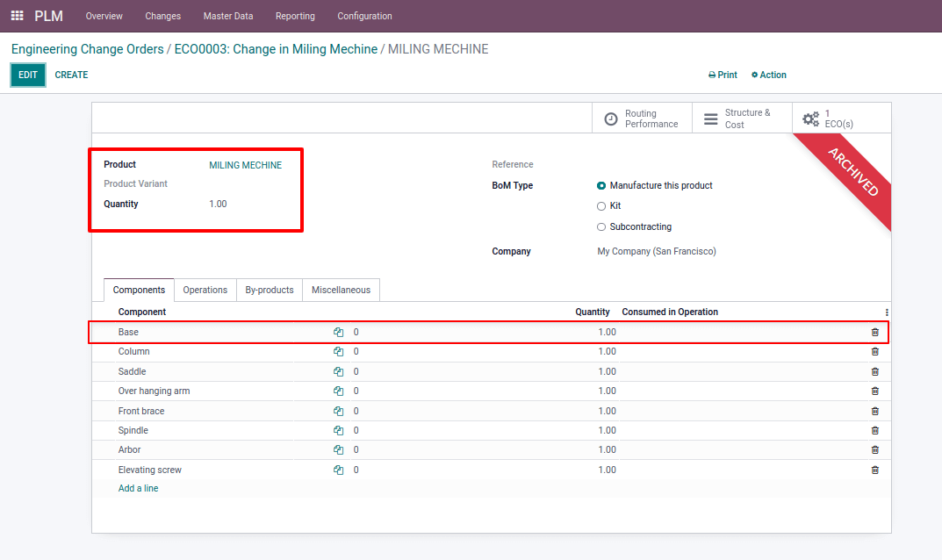Go to Engineering Change Orders breadcrumb
The width and height of the screenshot is (942, 560).
87,49
